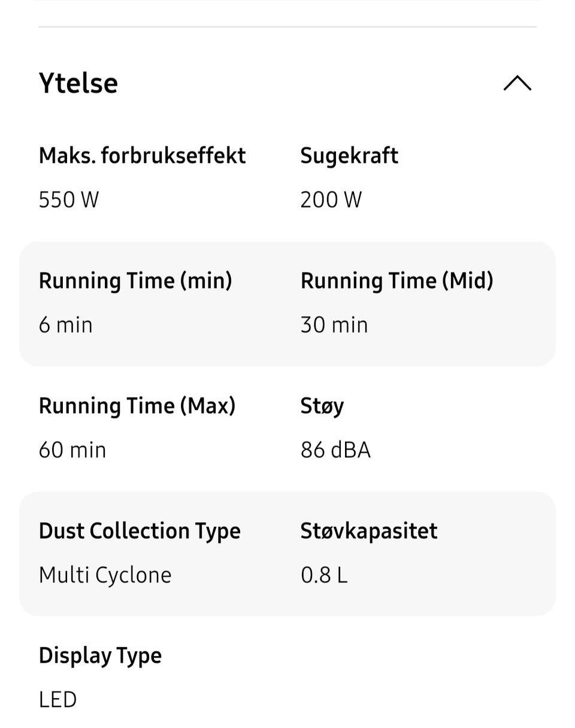The image size is (575, 728).
Task: Click the 6 min value
Action: pos(65,325)
